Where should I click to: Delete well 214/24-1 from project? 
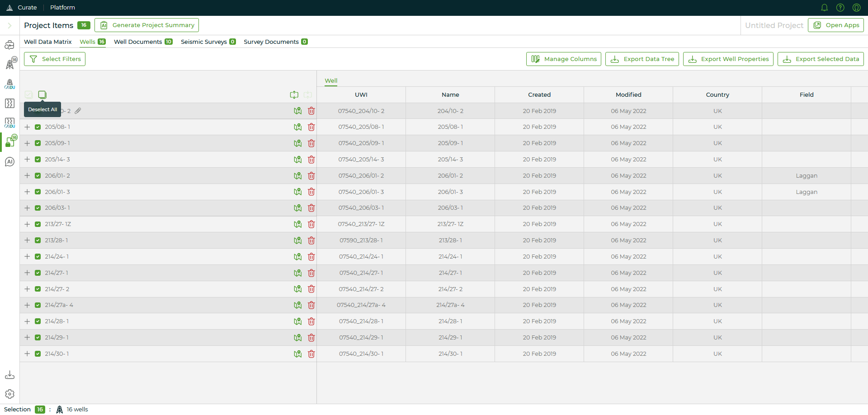coord(311,257)
